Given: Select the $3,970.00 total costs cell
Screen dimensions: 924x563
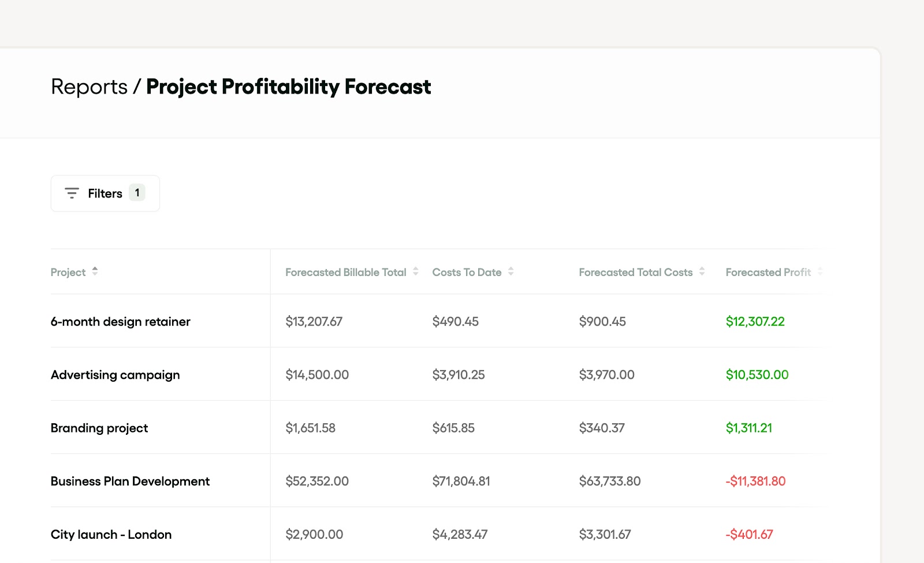Looking at the screenshot, I should click(x=607, y=375).
